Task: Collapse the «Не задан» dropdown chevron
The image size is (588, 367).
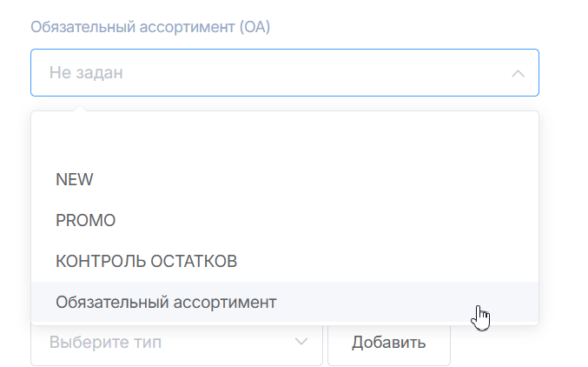Action: point(518,73)
